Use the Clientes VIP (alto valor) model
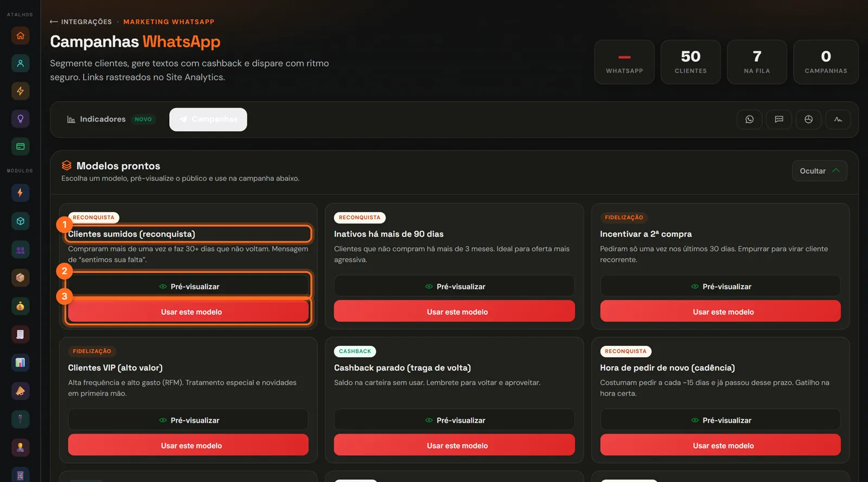Screen dimensions: 868x482 click(x=188, y=445)
